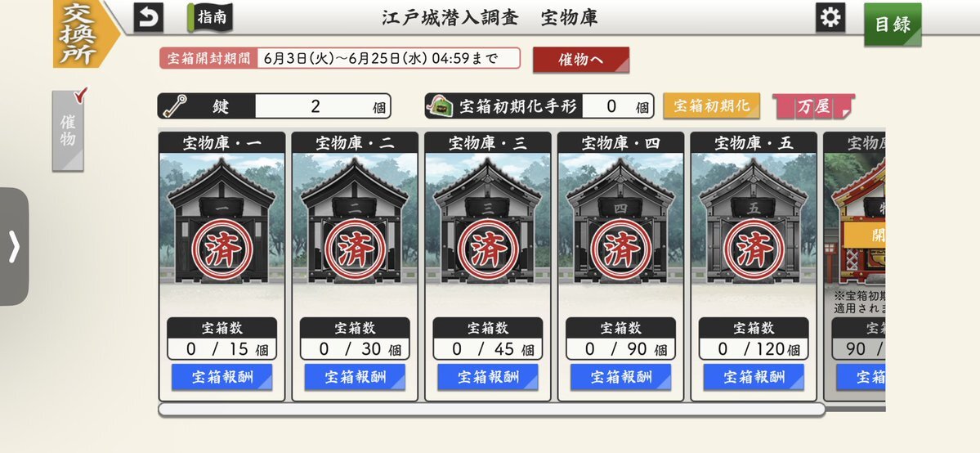This screenshot has height=453, width=980.
Task: Open the partially visible red storehouse card
Action: point(854,266)
